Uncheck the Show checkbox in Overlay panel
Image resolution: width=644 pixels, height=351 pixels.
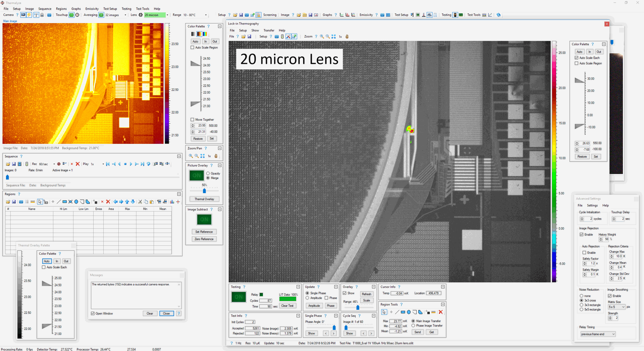click(344, 293)
